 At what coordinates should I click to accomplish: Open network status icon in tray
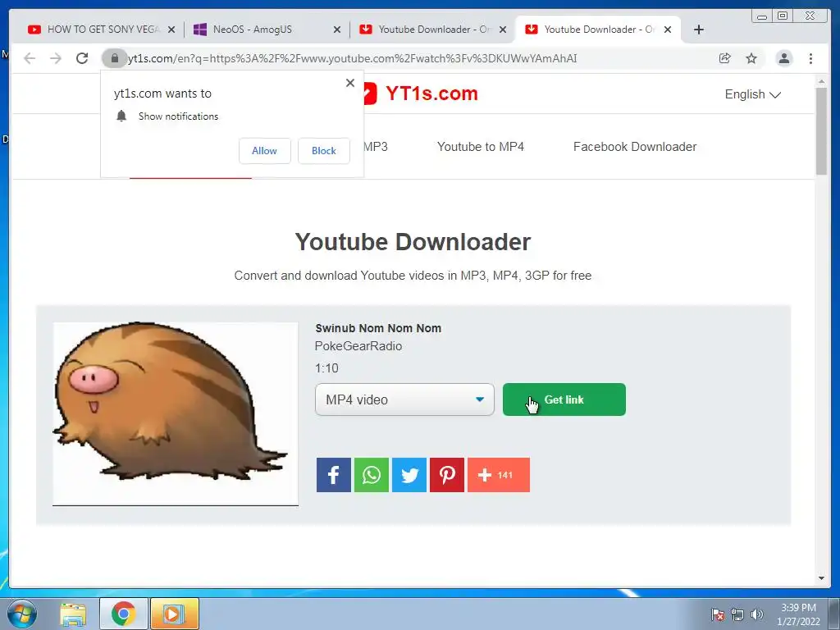pos(737,614)
